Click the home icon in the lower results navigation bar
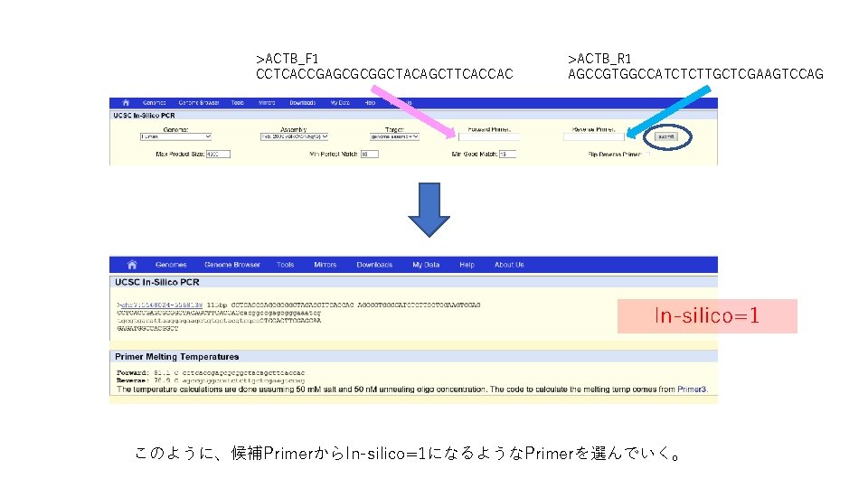The height and width of the screenshot is (488, 868). (132, 265)
